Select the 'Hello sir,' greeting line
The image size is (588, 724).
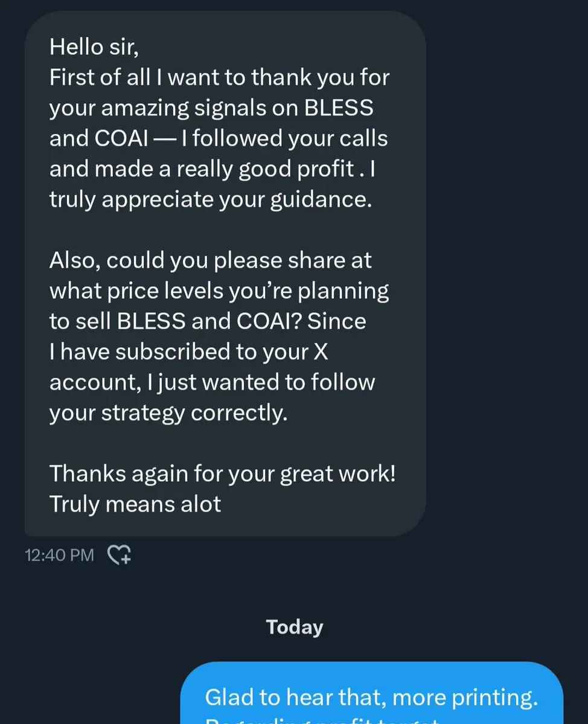[94, 46]
